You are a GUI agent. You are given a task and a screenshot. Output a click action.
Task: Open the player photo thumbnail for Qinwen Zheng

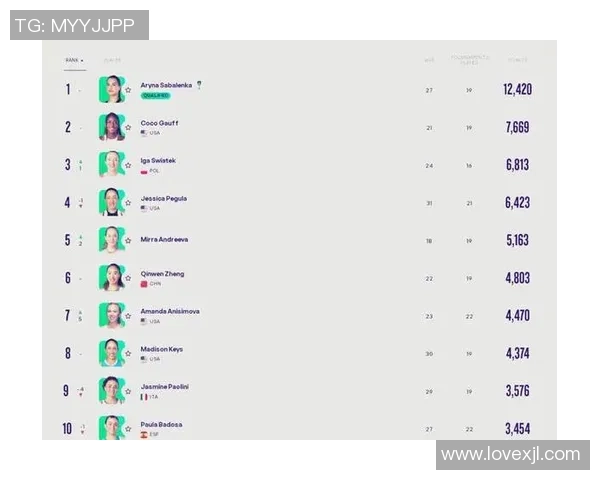[x=111, y=278]
